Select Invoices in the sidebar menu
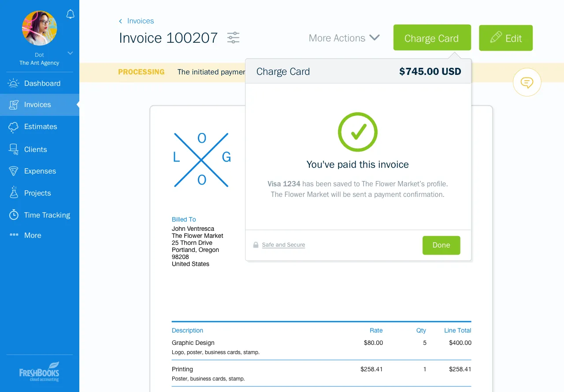Screen dimensions: 564x392 37,105
